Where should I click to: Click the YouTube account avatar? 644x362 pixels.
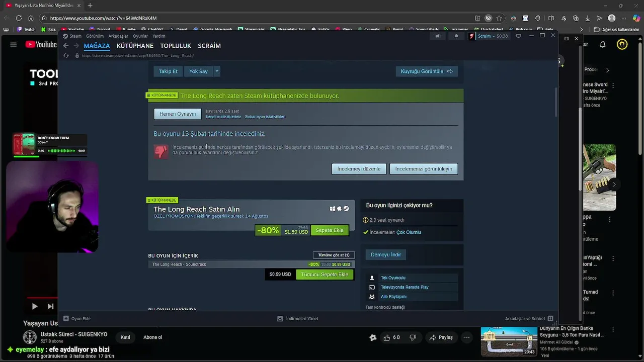click(622, 44)
